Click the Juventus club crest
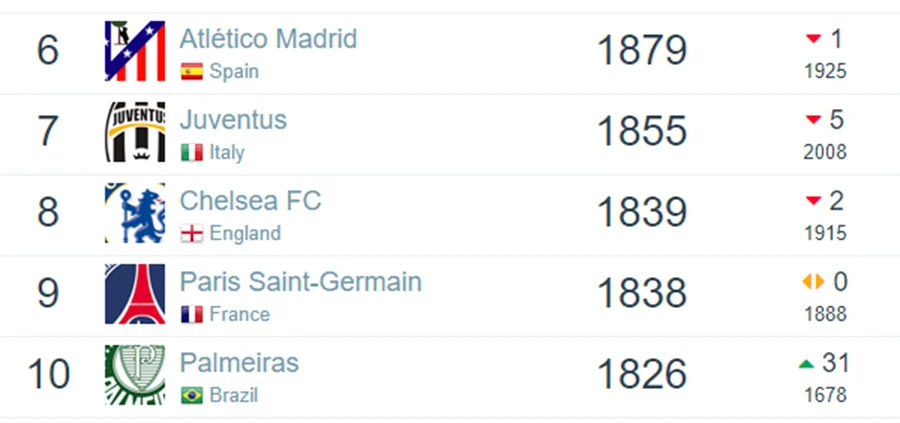 click(x=135, y=132)
